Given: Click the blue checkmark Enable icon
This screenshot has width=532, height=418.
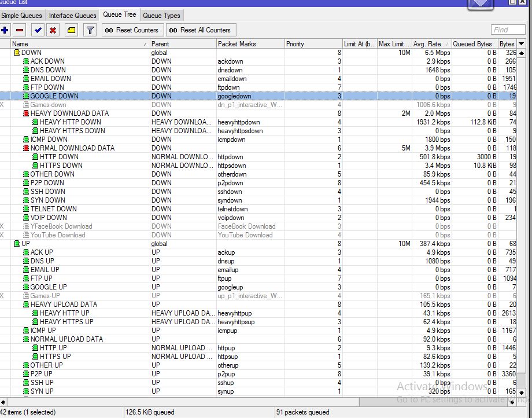Looking at the screenshot, I should (38, 30).
